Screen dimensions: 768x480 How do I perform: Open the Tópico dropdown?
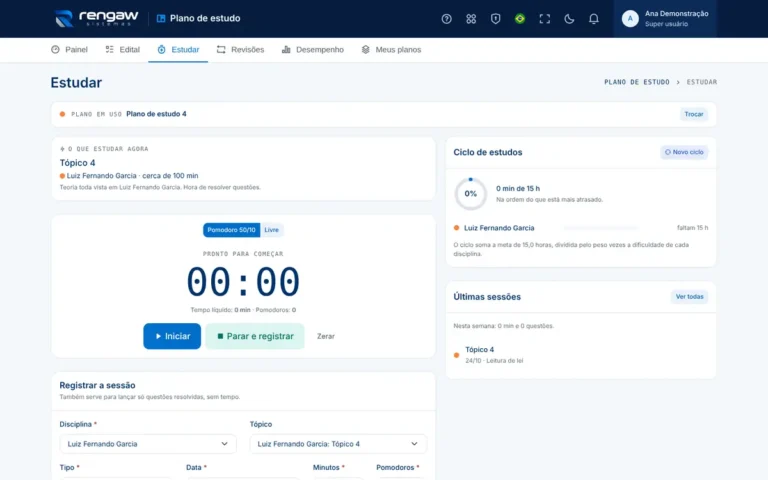[x=338, y=444]
